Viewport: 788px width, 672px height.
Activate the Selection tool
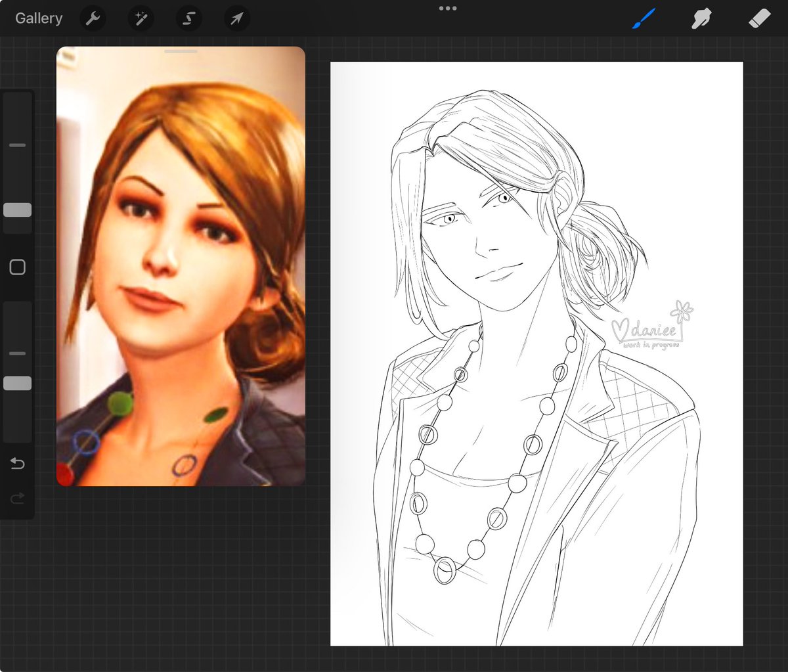click(188, 19)
